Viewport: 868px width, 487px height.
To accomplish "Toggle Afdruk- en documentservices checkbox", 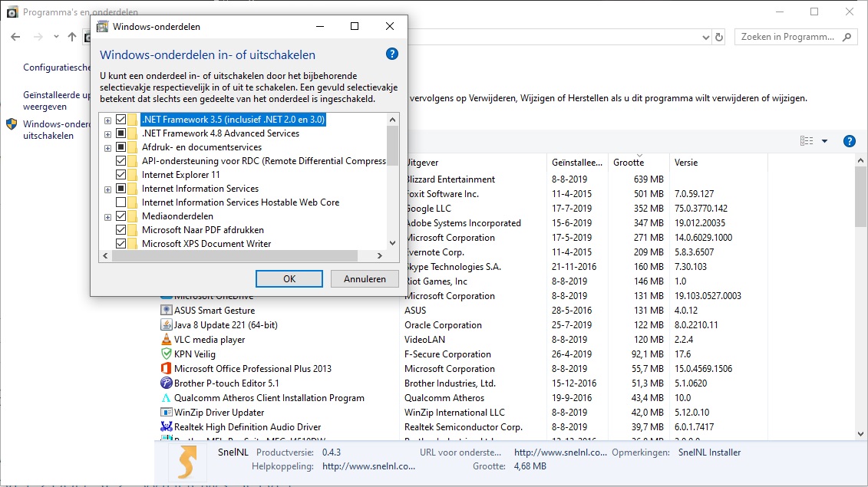I will pyautogui.click(x=120, y=147).
